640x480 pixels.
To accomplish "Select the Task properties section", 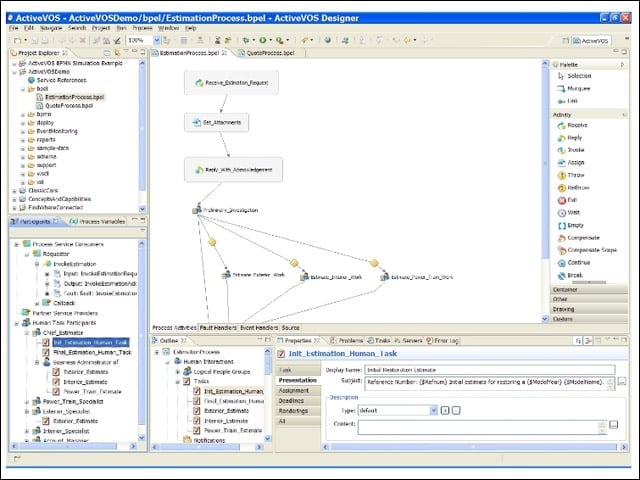I will pyautogui.click(x=298, y=370).
